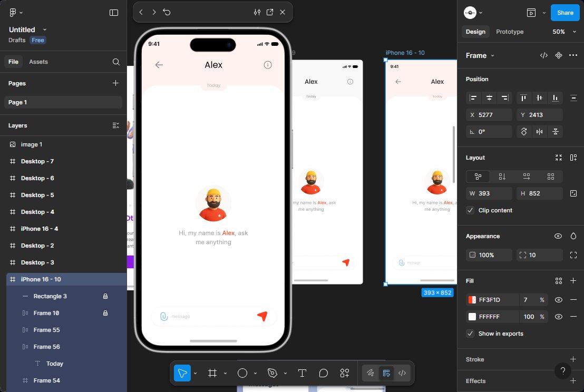Image resolution: width=584 pixels, height=392 pixels.
Task: Expand shape tool options chevron
Action: point(255,374)
